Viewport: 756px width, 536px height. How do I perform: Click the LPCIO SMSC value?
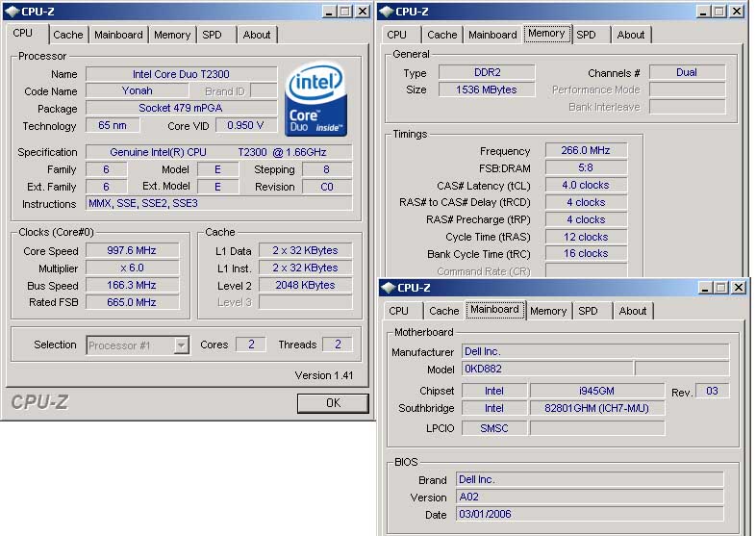[x=494, y=428]
